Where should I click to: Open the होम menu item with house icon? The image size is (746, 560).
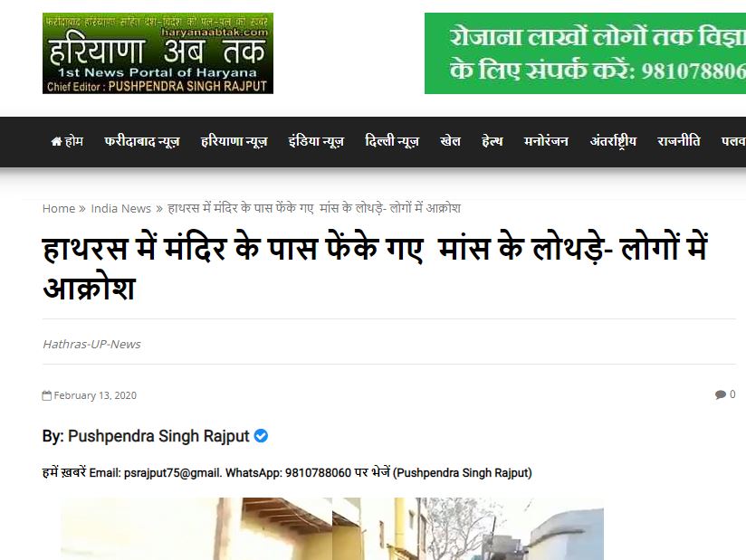tap(67, 141)
